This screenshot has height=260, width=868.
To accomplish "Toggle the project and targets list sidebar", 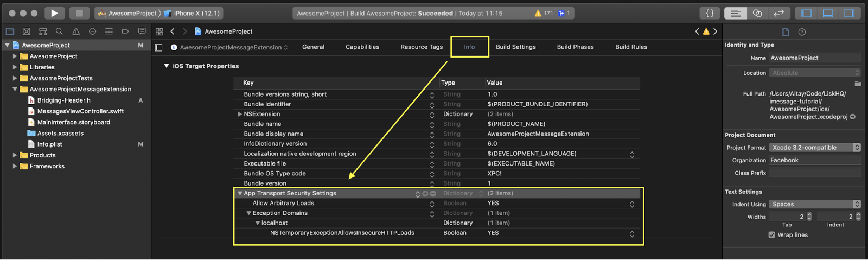I will click(158, 48).
